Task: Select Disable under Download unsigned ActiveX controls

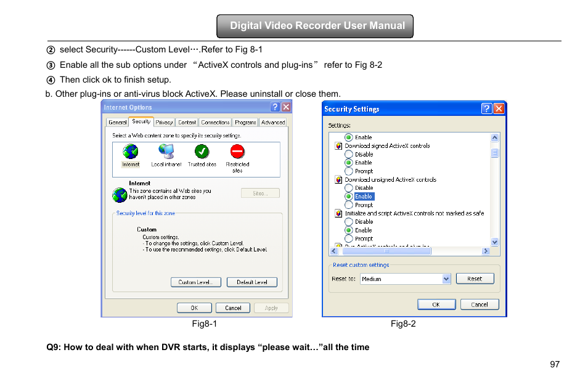Action: click(x=349, y=188)
